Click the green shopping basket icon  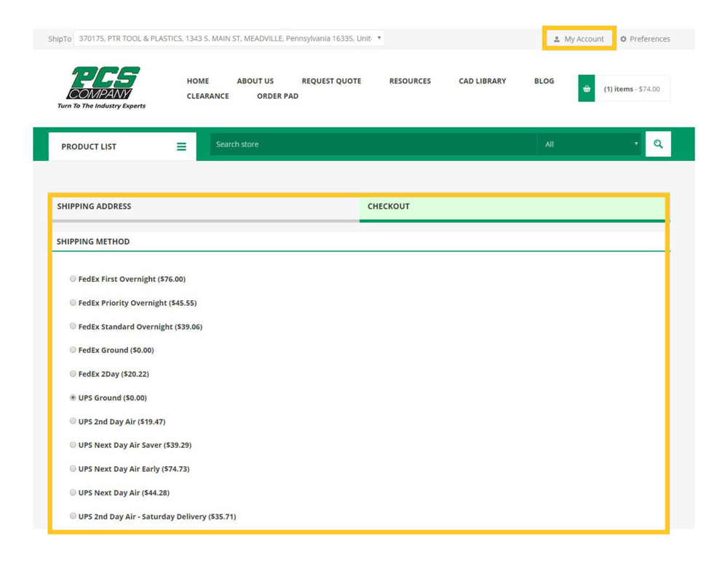click(586, 89)
